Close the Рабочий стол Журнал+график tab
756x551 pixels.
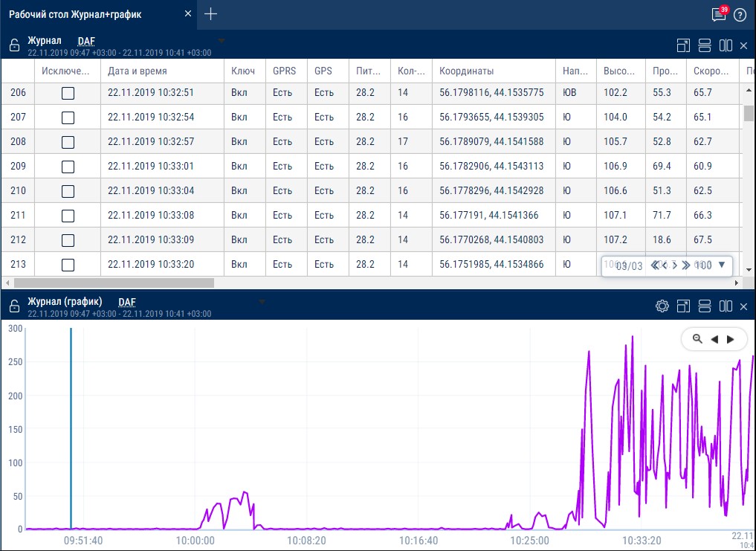click(188, 14)
